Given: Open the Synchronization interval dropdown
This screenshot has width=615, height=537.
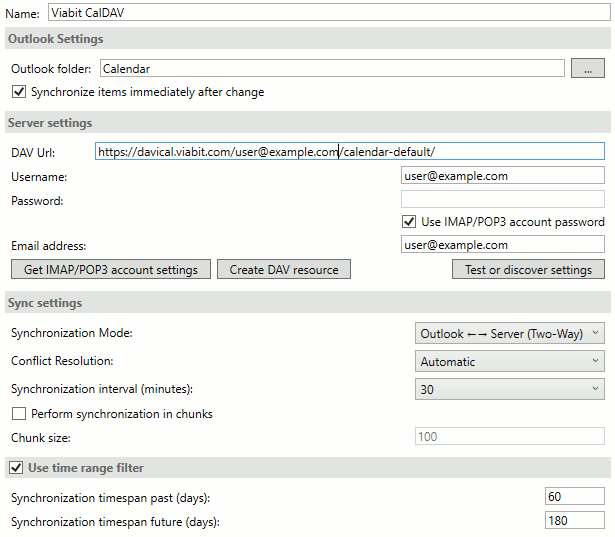Looking at the screenshot, I should pyautogui.click(x=509, y=389).
